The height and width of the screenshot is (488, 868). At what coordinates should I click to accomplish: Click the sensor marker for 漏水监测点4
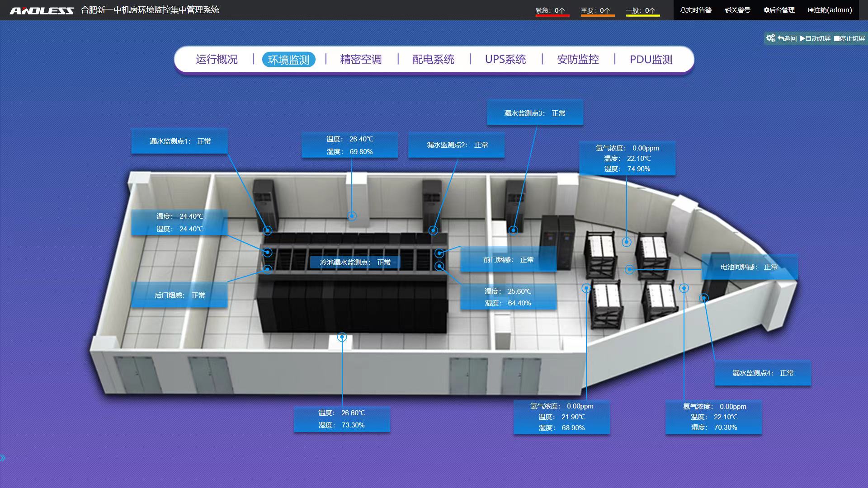click(704, 298)
